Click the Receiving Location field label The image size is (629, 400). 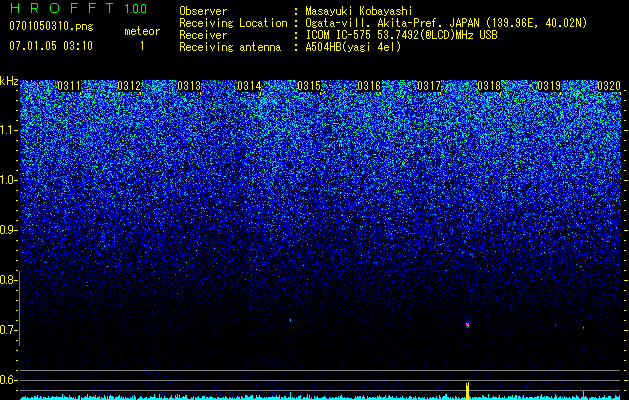coord(233,23)
